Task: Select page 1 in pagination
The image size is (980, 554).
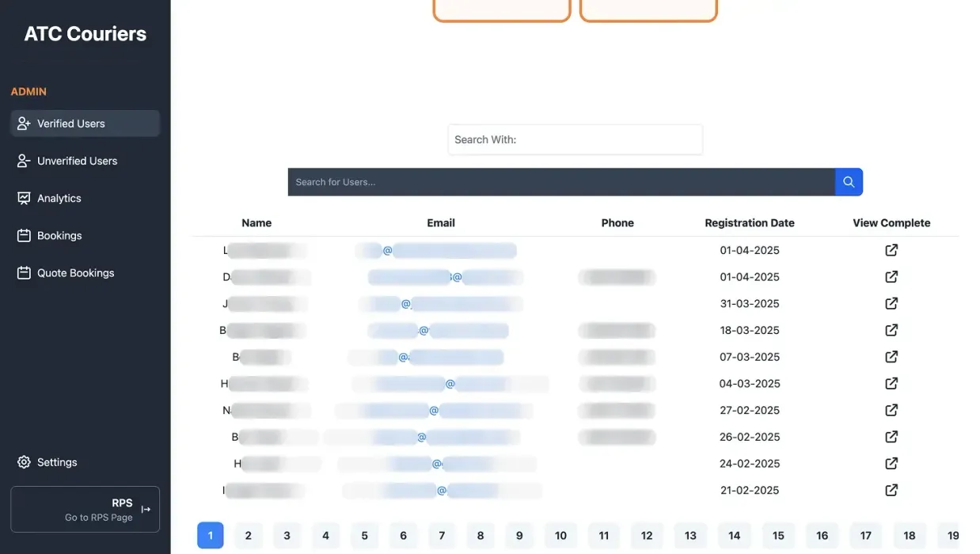Action: coord(211,536)
